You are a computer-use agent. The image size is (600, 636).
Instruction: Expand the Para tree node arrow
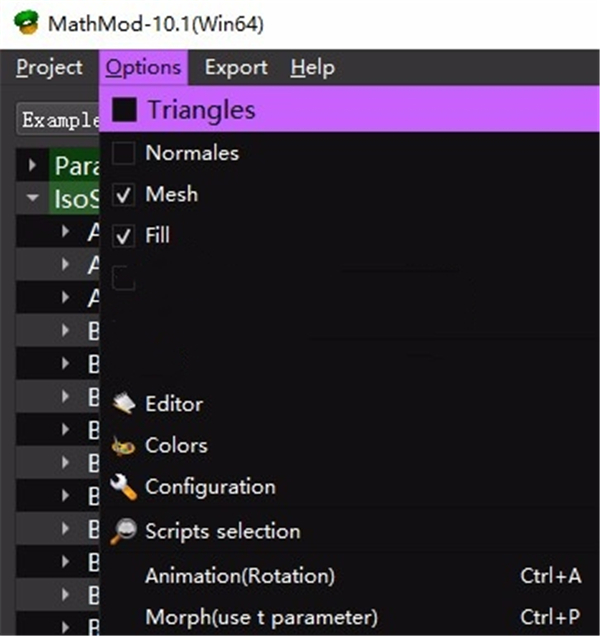click(x=34, y=165)
